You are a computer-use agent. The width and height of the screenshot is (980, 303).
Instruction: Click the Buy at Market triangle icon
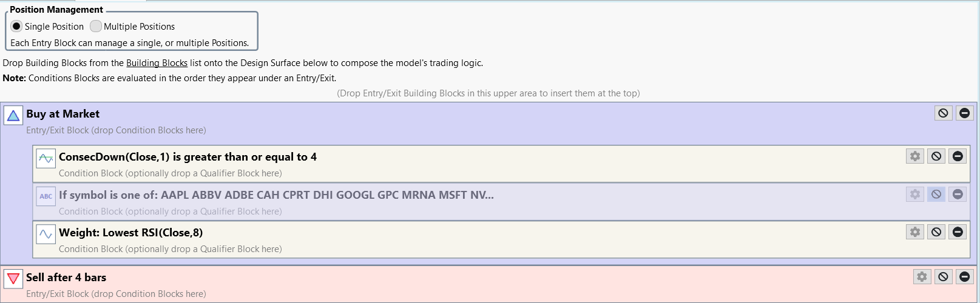pos(13,115)
